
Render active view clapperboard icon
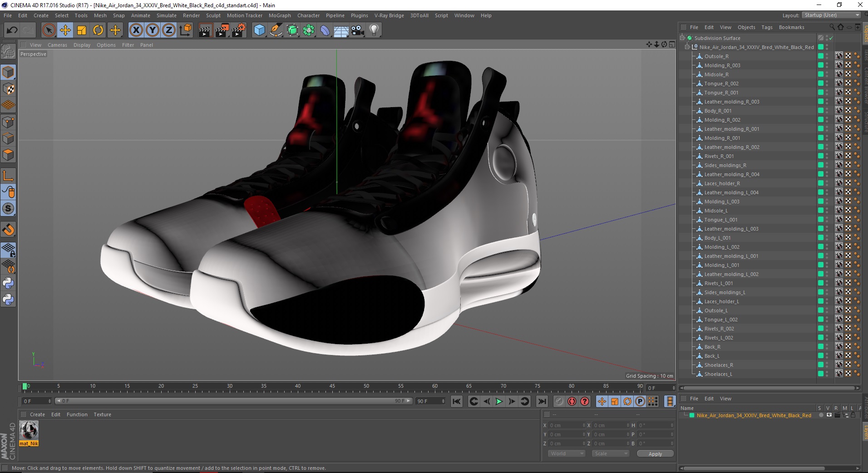pos(205,30)
